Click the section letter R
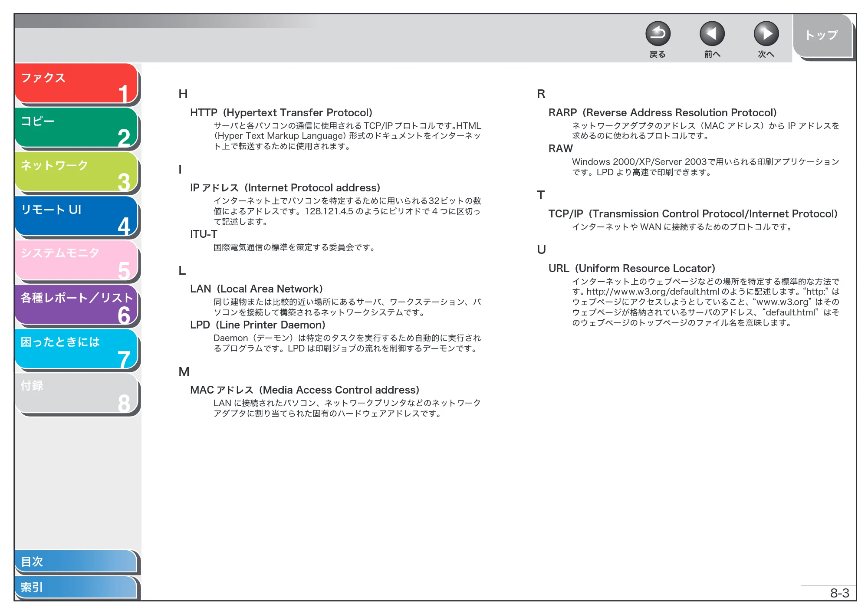 [x=541, y=94]
